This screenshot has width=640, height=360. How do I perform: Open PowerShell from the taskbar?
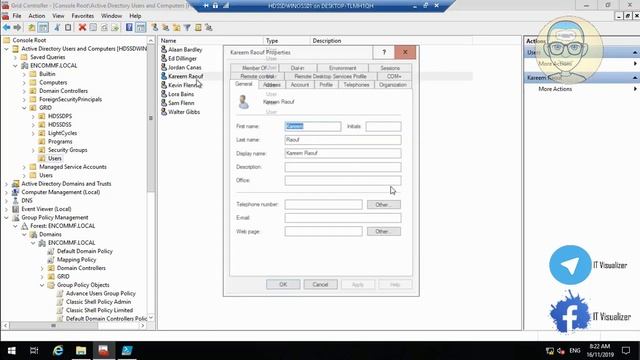tap(127, 350)
